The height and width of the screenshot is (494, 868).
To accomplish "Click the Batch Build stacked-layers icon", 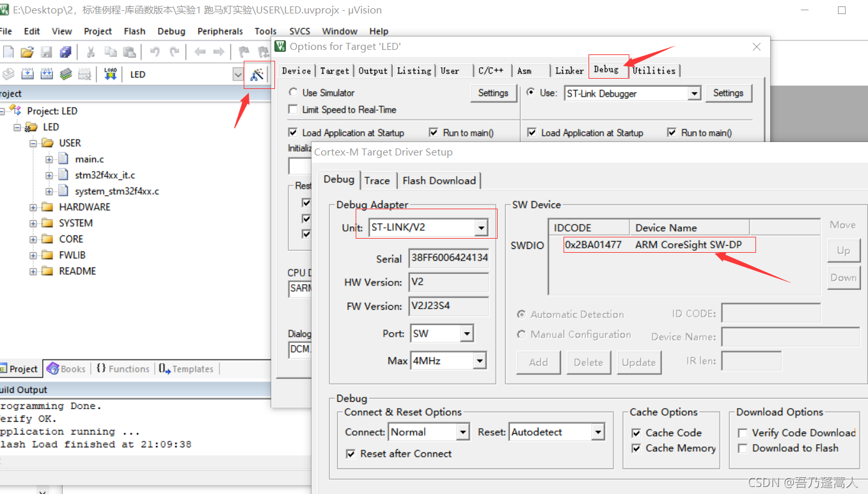I will (66, 74).
